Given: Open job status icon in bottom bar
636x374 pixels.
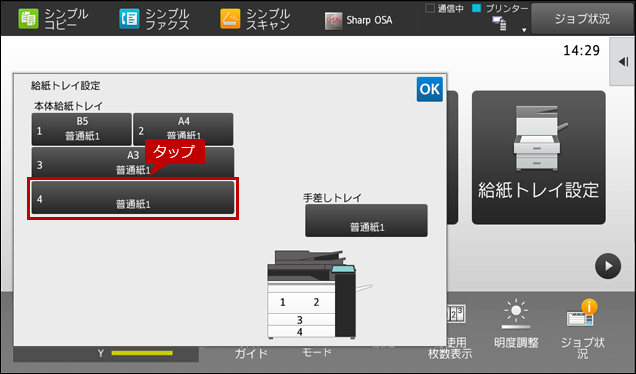Looking at the screenshot, I should tap(582, 329).
